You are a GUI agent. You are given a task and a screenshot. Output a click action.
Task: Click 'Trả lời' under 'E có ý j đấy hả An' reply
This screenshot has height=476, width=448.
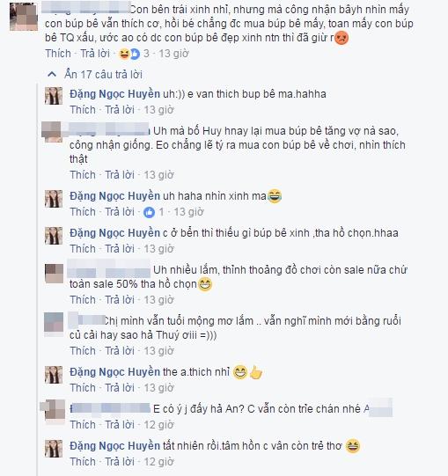tap(120, 425)
